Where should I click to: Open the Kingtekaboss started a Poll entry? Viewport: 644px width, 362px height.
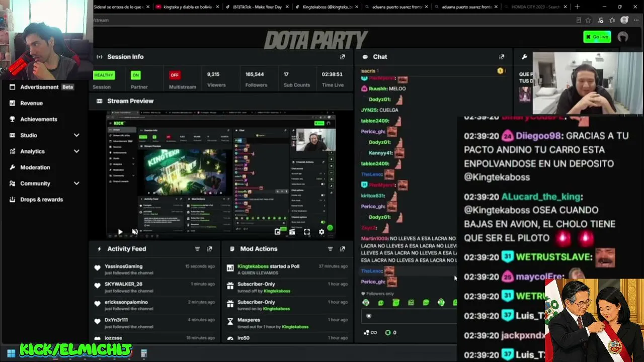287,269
